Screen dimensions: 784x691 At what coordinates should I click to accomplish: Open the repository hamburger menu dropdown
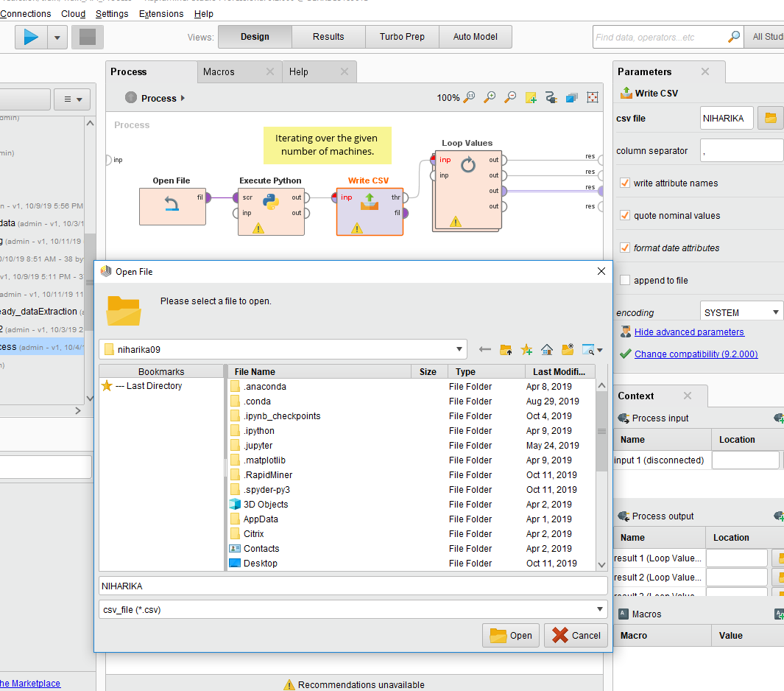point(72,99)
